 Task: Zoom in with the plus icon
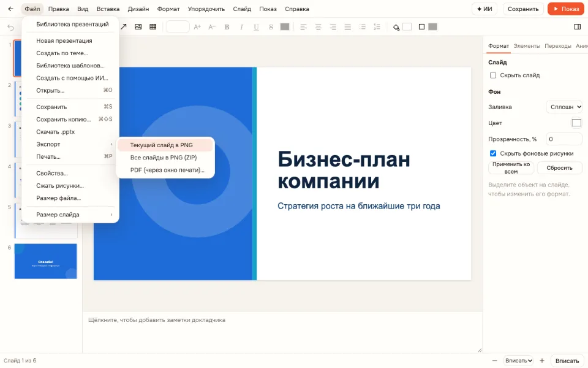[x=542, y=361]
